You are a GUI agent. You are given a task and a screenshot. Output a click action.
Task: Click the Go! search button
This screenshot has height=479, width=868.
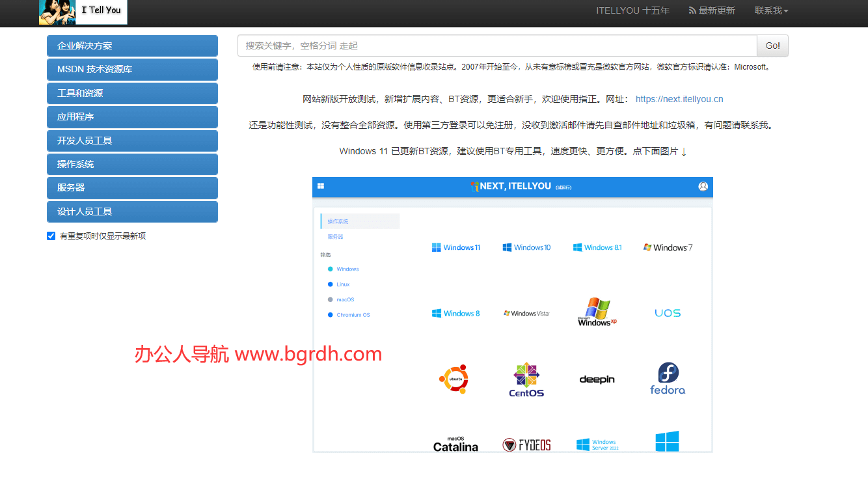click(772, 46)
